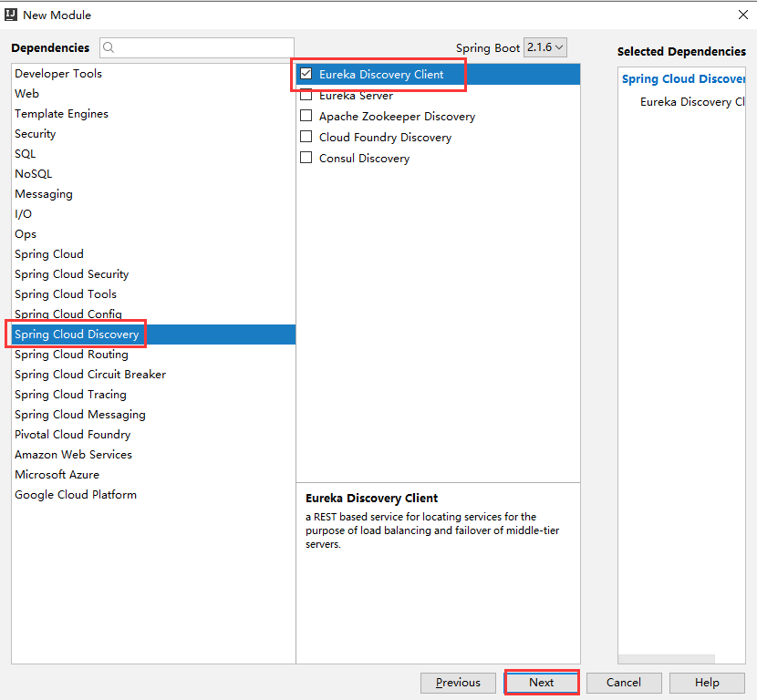Open the Messaging category

153,194
